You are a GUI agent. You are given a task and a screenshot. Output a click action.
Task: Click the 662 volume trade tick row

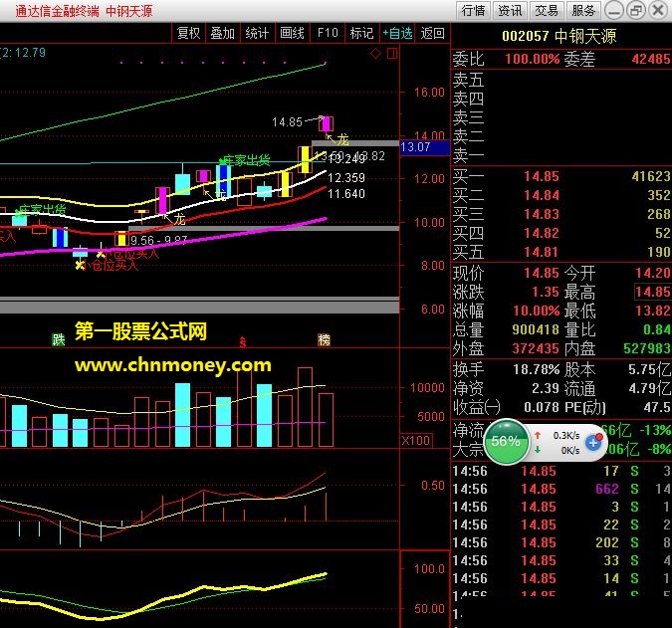coord(561,489)
